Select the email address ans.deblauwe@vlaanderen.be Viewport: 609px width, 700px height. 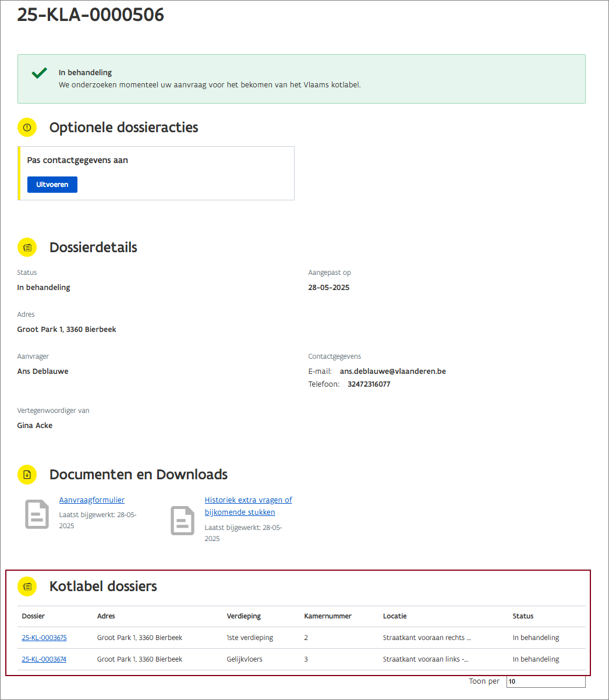392,371
